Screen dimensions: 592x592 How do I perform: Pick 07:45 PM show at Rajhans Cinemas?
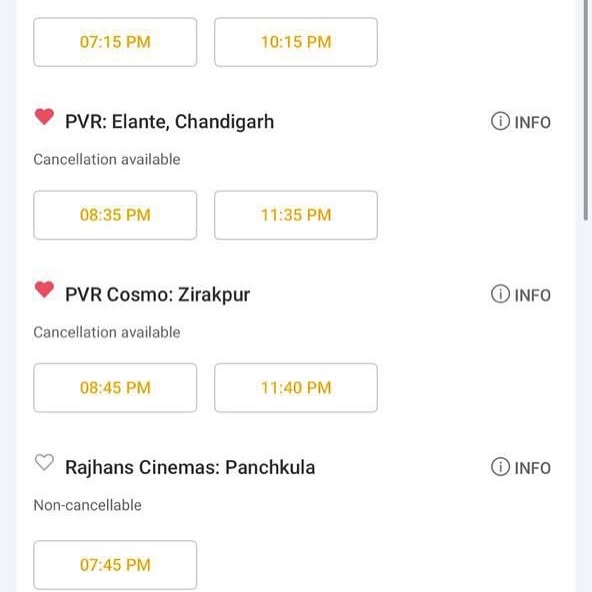tap(115, 565)
